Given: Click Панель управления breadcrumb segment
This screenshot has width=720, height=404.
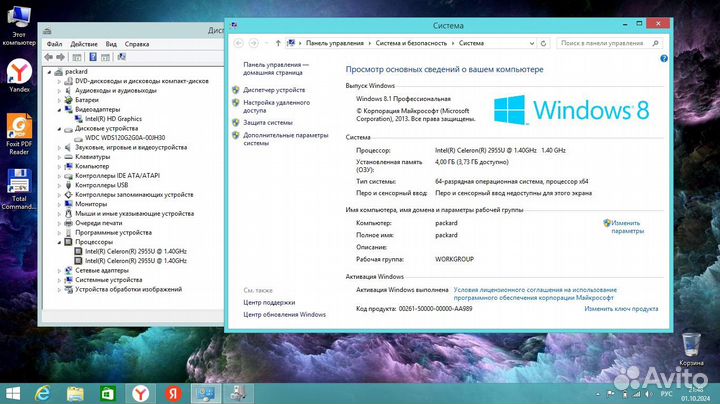Looking at the screenshot, I should 335,43.
